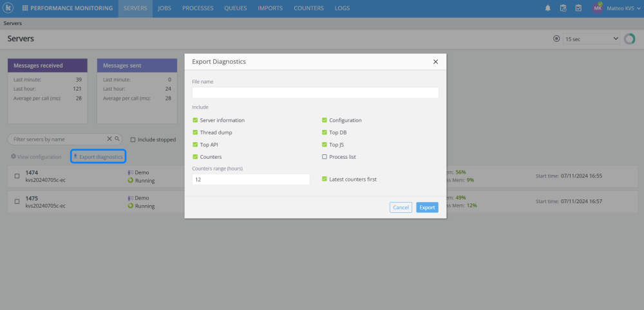Screen dimensions: 644x310
Task: Click the Cancel button
Action: click(x=401, y=208)
